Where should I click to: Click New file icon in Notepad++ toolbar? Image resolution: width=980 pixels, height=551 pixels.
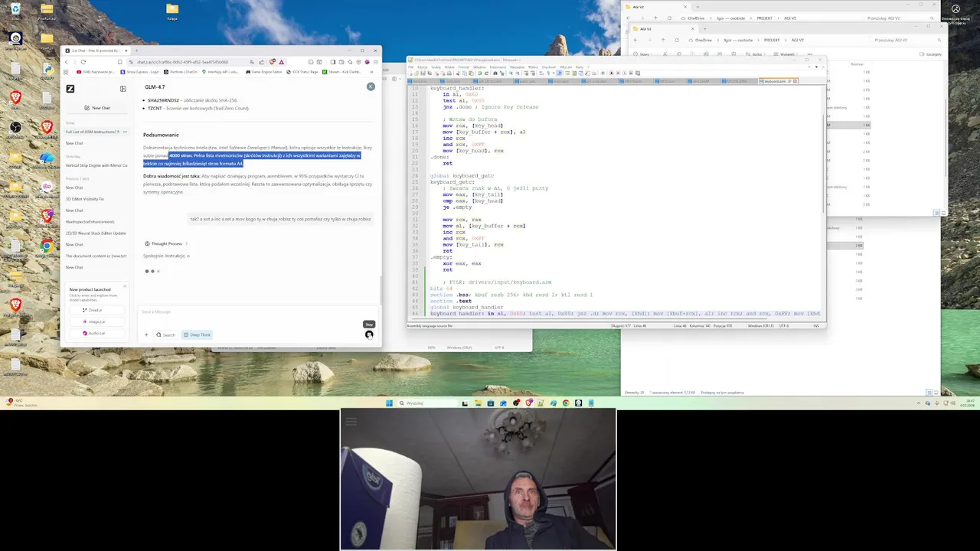[x=410, y=73]
